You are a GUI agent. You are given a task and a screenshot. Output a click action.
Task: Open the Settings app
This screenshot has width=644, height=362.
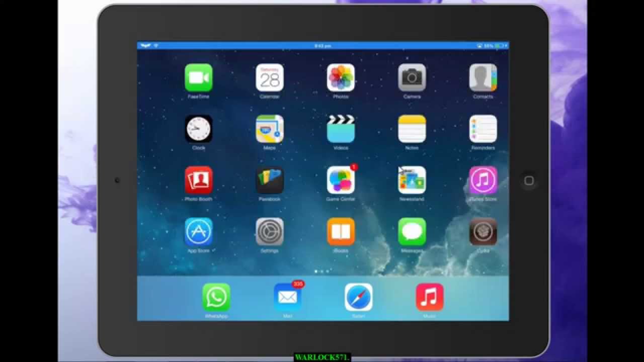[270, 231]
